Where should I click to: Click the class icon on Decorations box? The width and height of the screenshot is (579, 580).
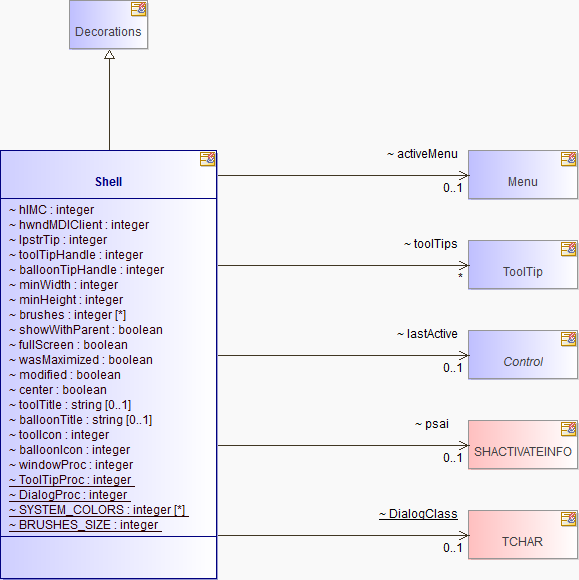(x=139, y=9)
